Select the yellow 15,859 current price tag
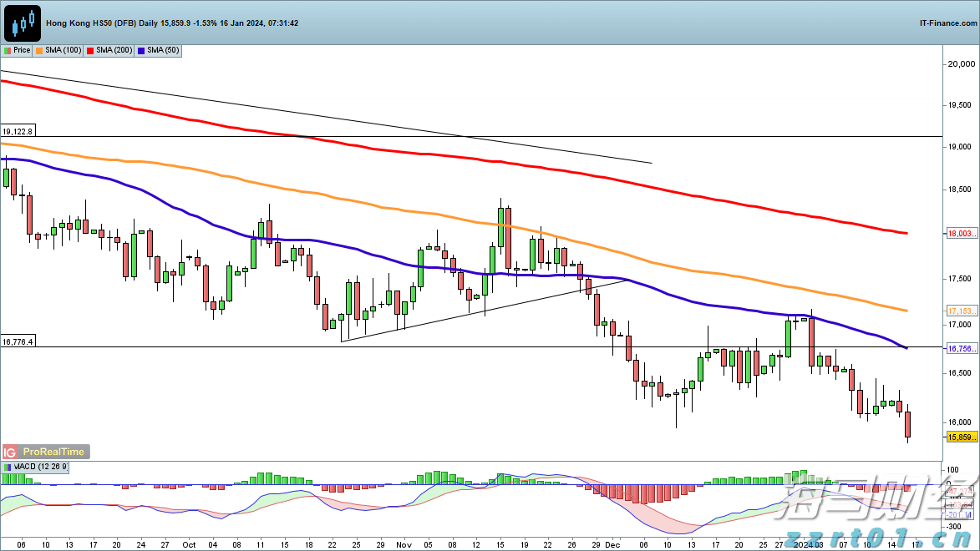Viewport: 980px width, 551px height. coord(959,437)
